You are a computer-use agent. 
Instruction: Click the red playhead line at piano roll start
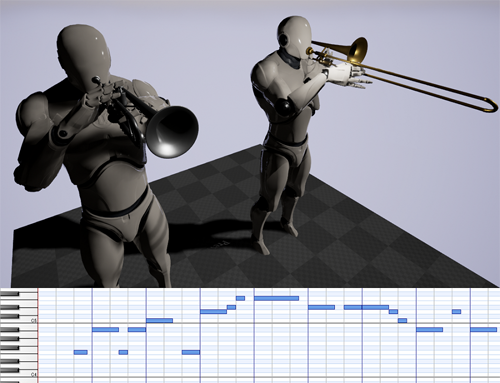coord(38,335)
